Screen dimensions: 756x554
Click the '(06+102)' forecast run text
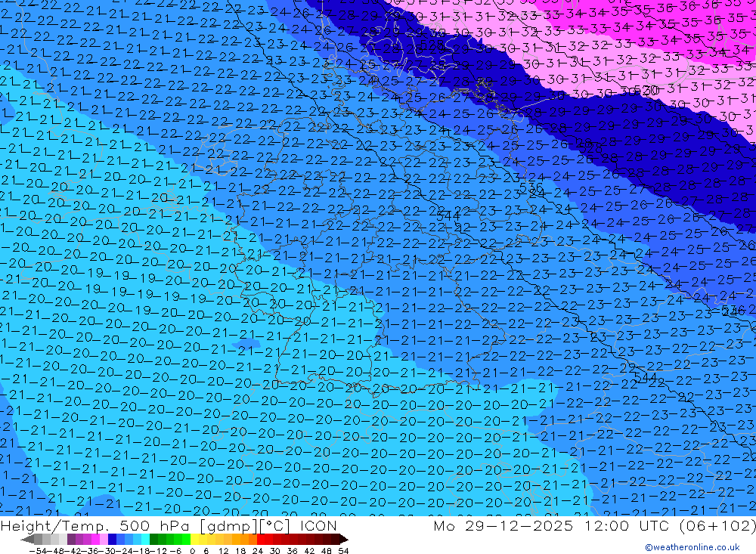click(718, 525)
